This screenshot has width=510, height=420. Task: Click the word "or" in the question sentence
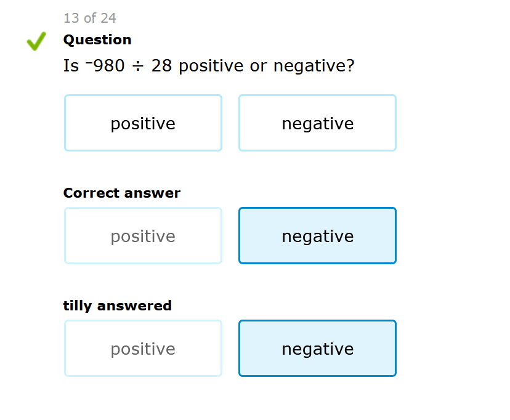coord(259,66)
